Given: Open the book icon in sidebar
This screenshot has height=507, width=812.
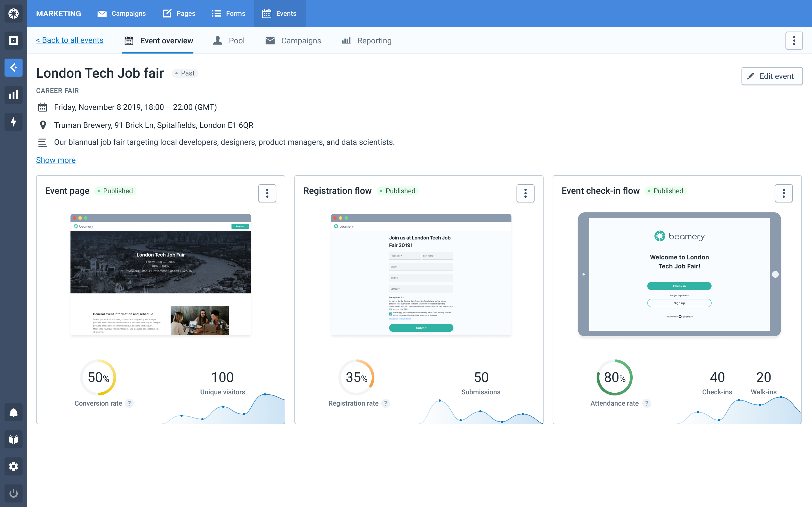Looking at the screenshot, I should pos(14,439).
